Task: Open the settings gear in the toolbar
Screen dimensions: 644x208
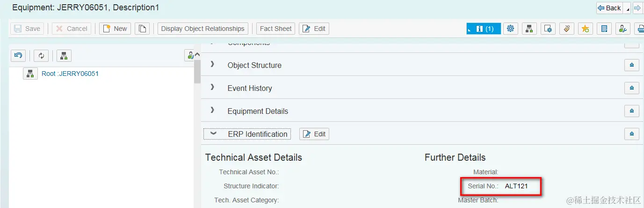Action: (x=510, y=29)
